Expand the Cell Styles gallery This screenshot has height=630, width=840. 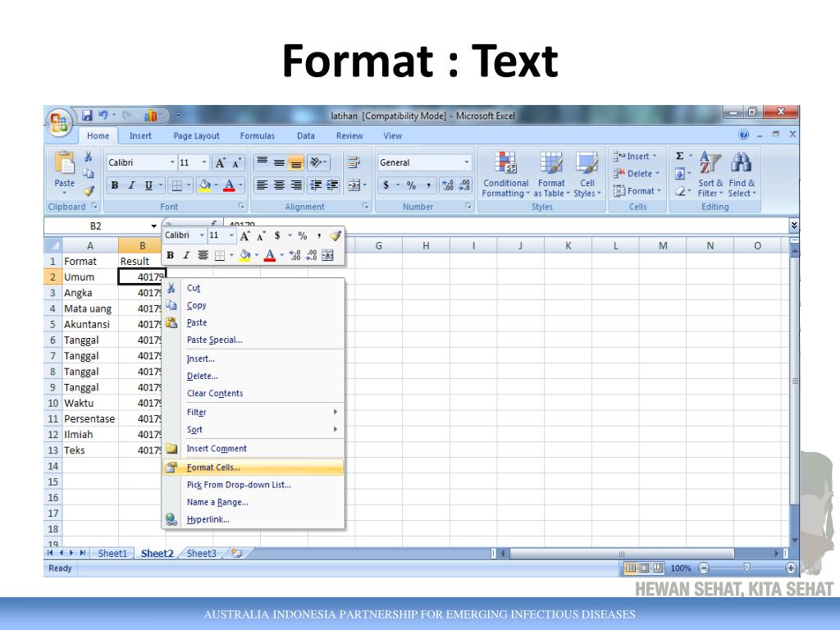[x=587, y=174]
